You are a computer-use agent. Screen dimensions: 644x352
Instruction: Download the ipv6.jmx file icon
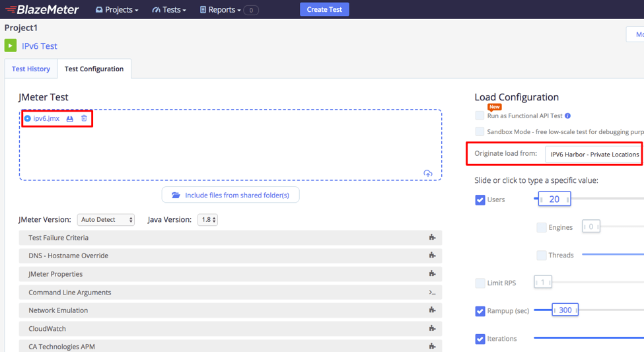pyautogui.click(x=70, y=119)
